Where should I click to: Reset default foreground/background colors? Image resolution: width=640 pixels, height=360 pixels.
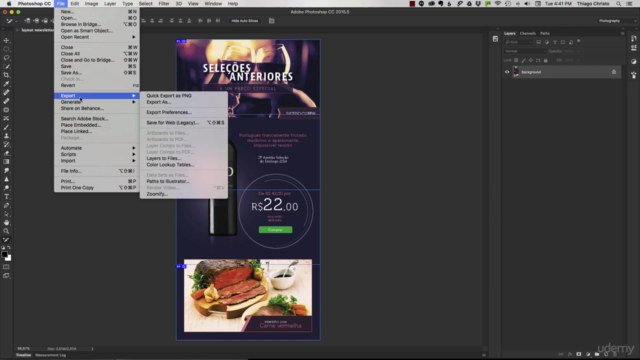3,248
